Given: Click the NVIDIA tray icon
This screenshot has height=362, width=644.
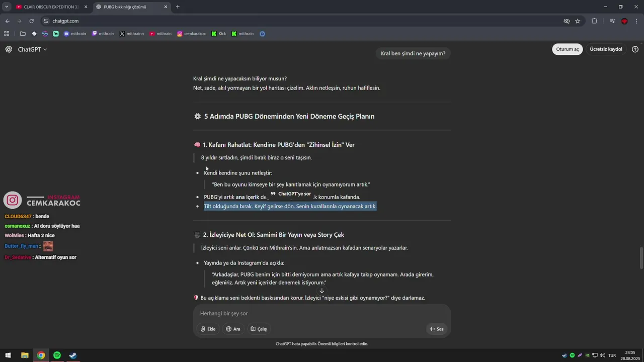Looking at the screenshot, I should 587,355.
